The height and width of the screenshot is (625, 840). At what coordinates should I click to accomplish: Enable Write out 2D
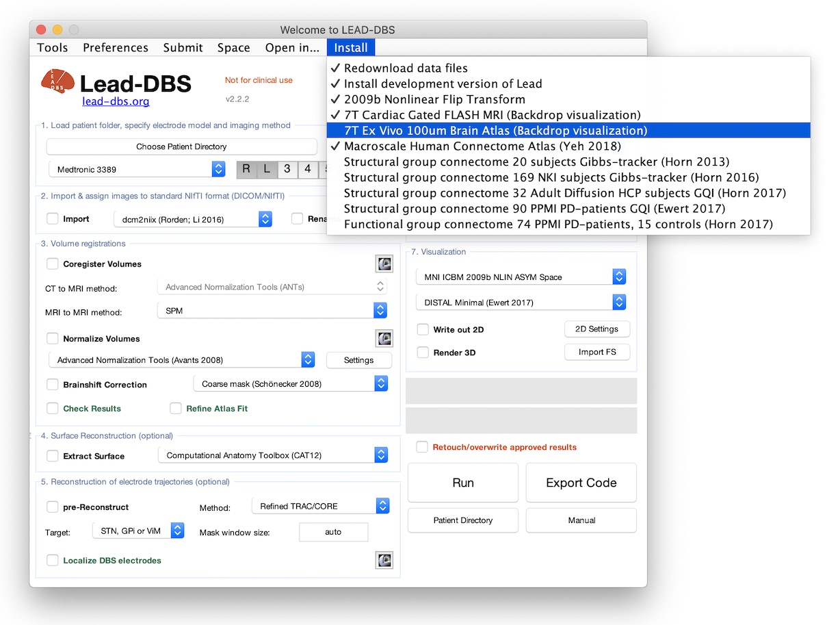[x=423, y=329]
